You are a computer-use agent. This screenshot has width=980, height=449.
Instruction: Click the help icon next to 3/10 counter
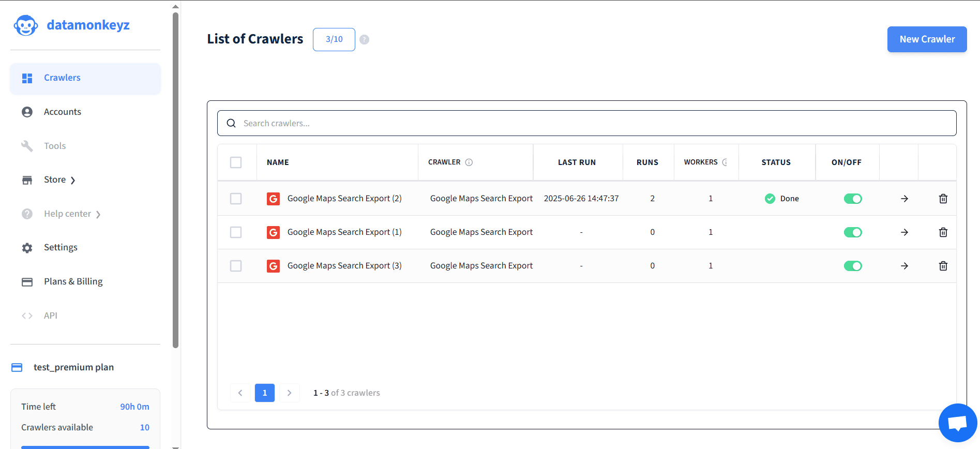365,39
